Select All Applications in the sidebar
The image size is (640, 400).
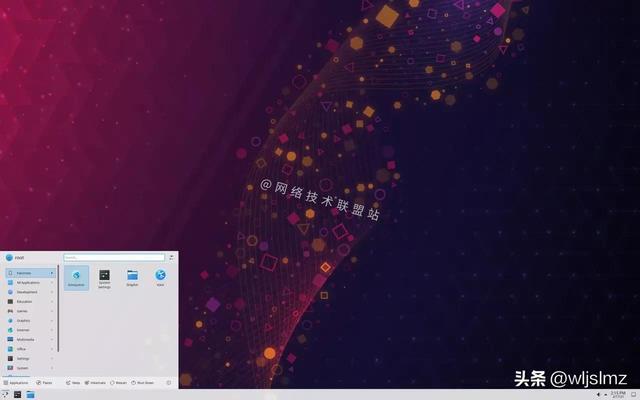pos(28,283)
